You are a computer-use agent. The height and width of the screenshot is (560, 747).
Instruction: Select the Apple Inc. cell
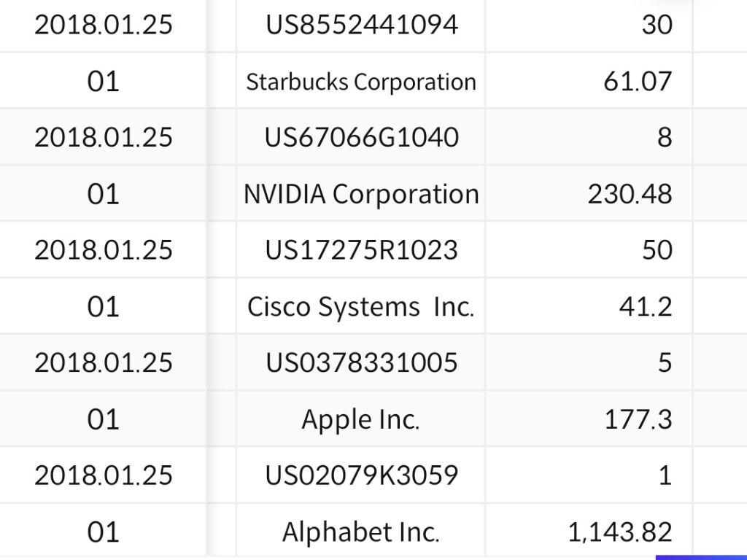pos(361,419)
